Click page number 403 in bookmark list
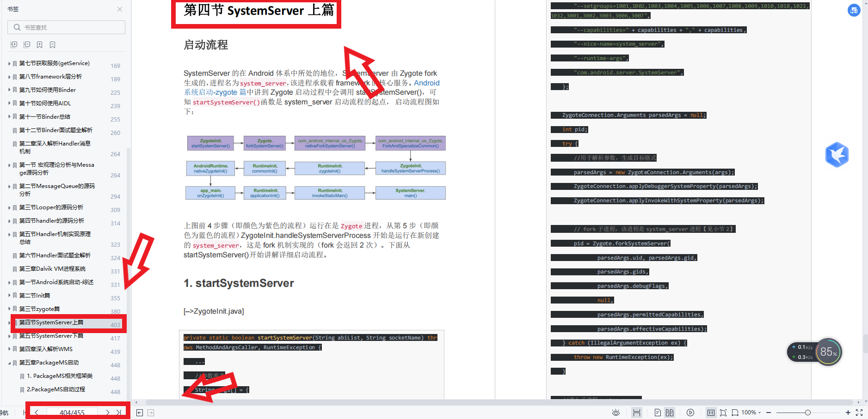 115,325
